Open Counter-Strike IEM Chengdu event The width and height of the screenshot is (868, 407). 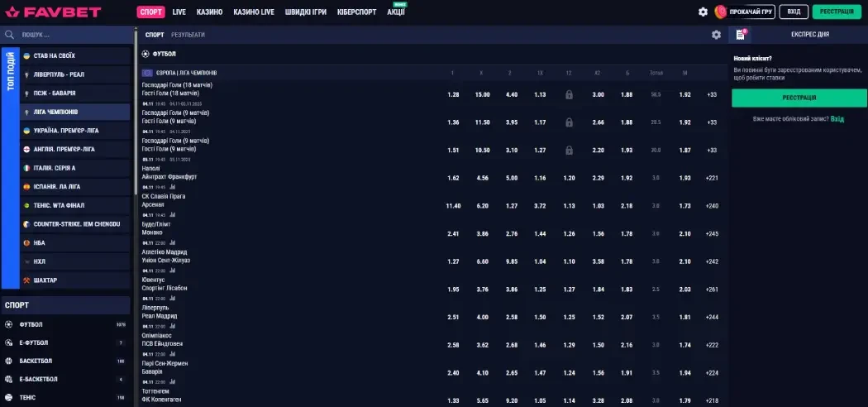pyautogui.click(x=74, y=224)
